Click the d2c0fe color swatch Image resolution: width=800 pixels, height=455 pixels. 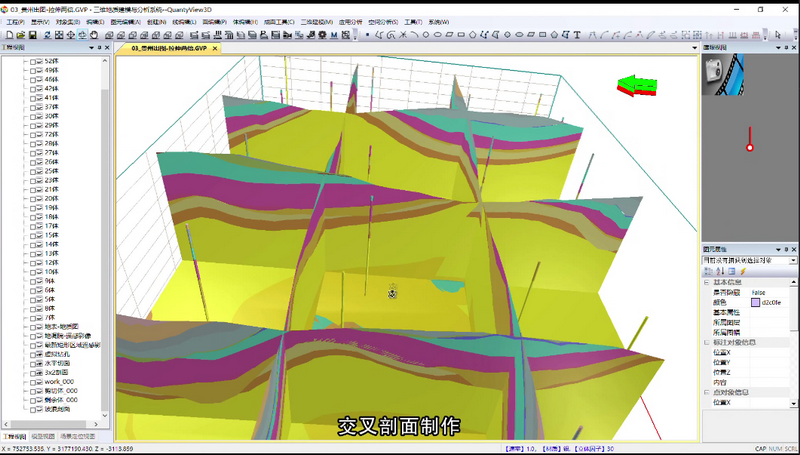[755, 301]
